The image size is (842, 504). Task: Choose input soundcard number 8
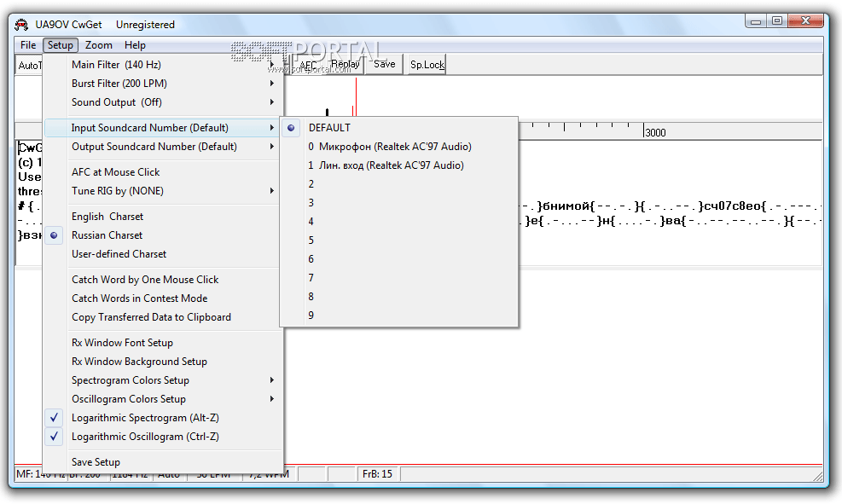click(399, 297)
